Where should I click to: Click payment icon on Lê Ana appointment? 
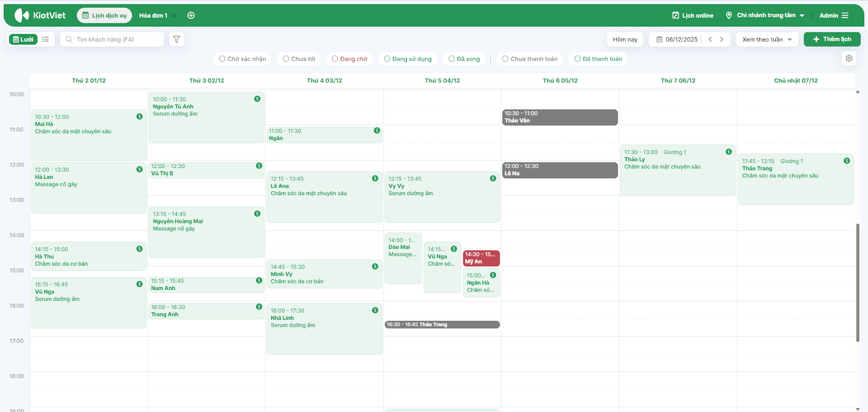[375, 178]
